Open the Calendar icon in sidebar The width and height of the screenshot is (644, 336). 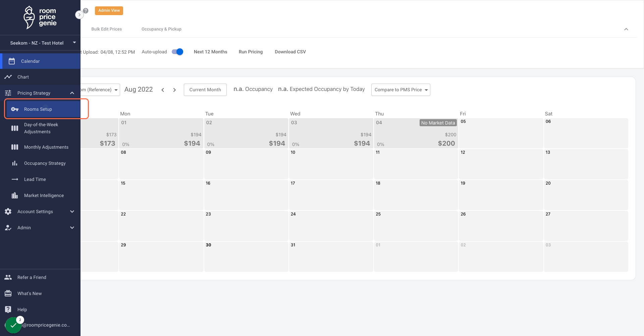(12, 61)
